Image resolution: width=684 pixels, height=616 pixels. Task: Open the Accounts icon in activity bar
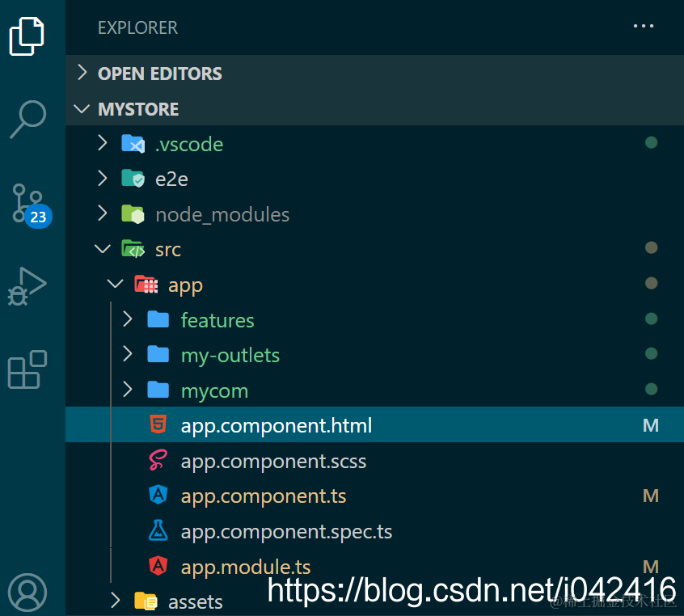click(x=27, y=592)
